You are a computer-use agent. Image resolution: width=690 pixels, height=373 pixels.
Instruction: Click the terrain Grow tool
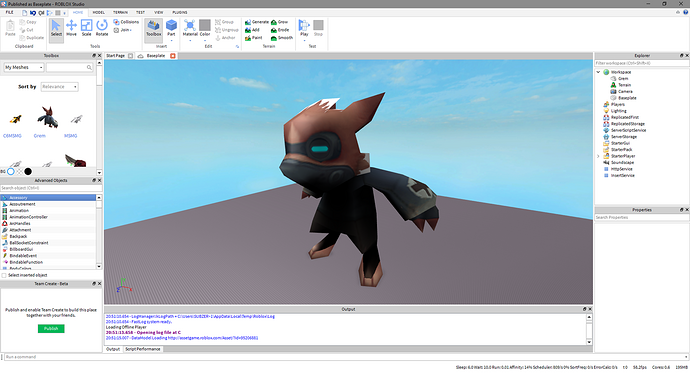pos(280,22)
